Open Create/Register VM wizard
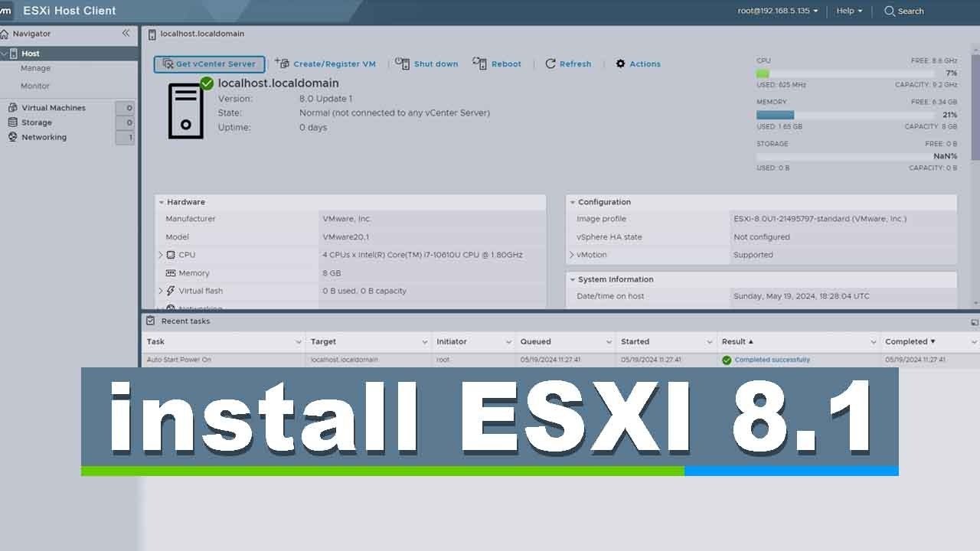Viewport: 980px width, 551px height. point(325,64)
